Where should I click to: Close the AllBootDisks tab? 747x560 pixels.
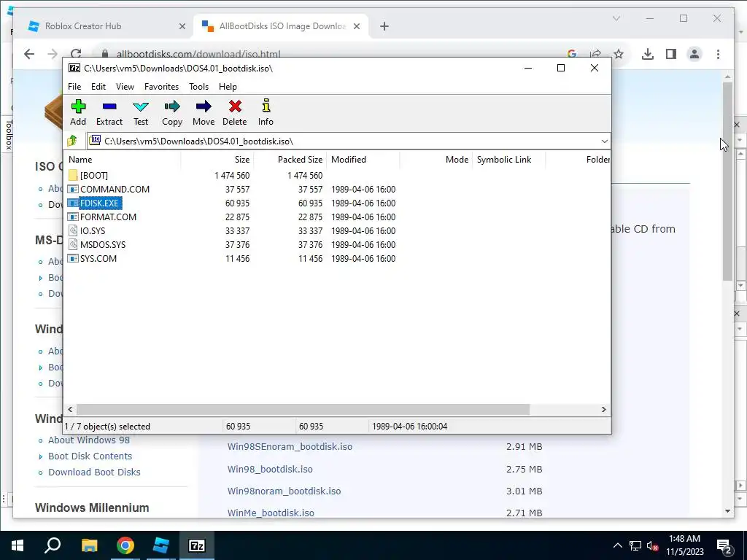pyautogui.click(x=356, y=26)
